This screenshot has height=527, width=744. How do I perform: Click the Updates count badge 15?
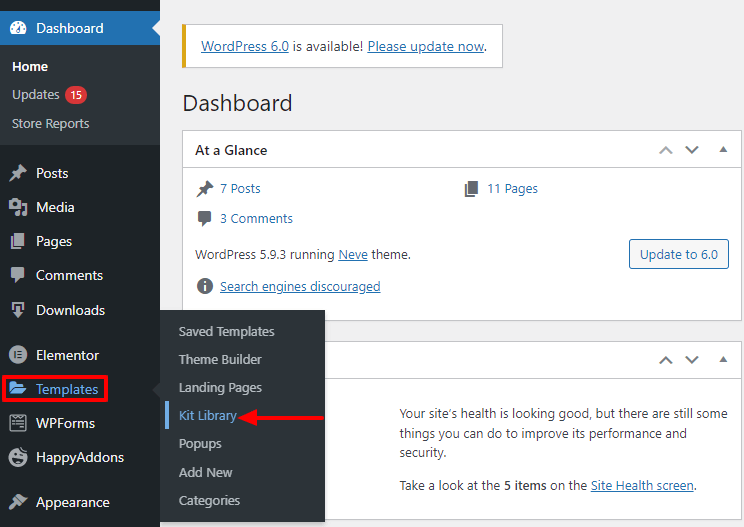click(76, 95)
